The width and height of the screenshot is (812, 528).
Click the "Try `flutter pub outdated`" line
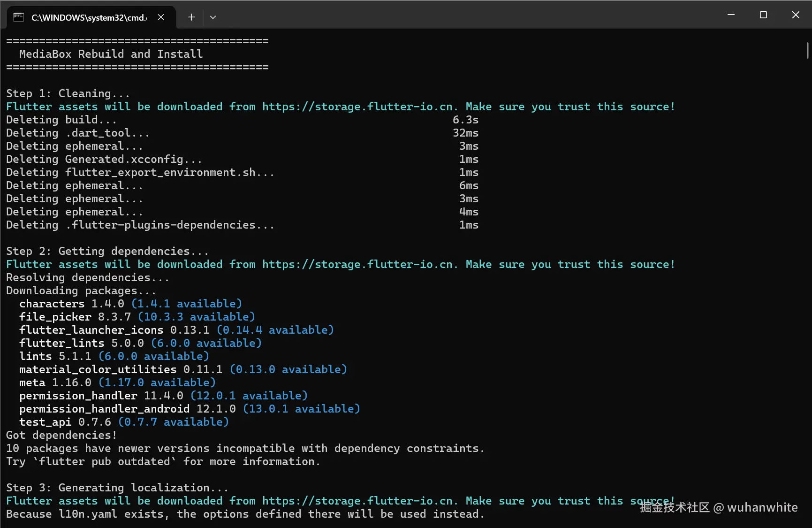tap(163, 461)
